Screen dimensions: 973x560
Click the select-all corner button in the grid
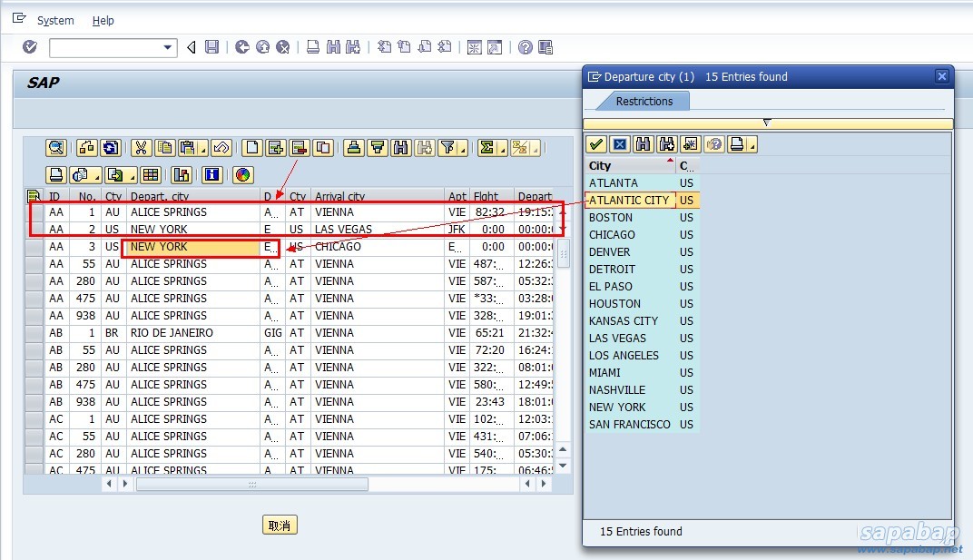click(x=34, y=196)
